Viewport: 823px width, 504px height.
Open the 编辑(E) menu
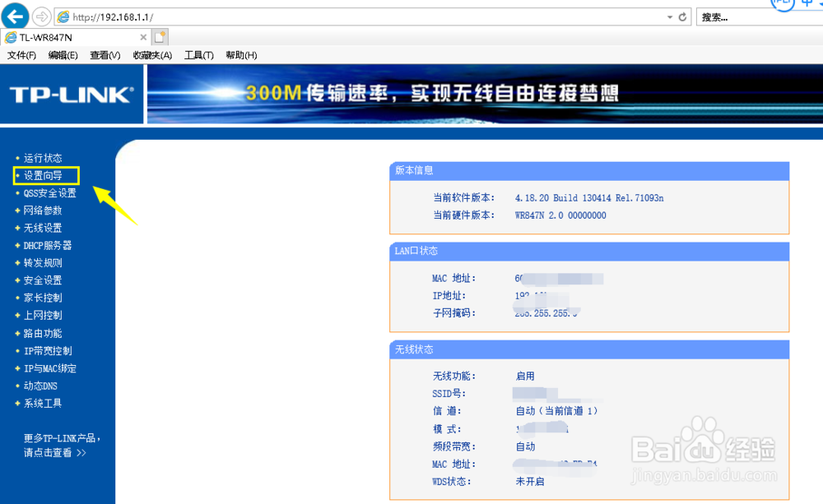coord(63,55)
